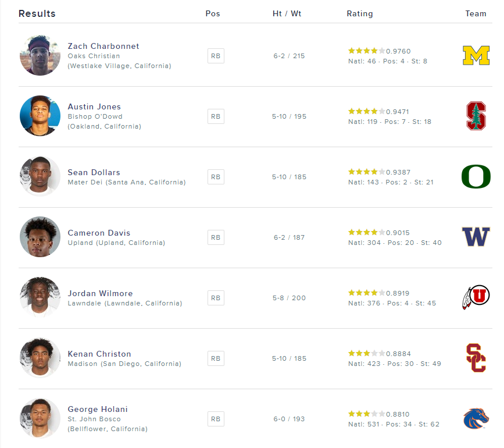Screen dimensions: 504x448
Task: Click the Michigan team logo
Action: [476, 56]
